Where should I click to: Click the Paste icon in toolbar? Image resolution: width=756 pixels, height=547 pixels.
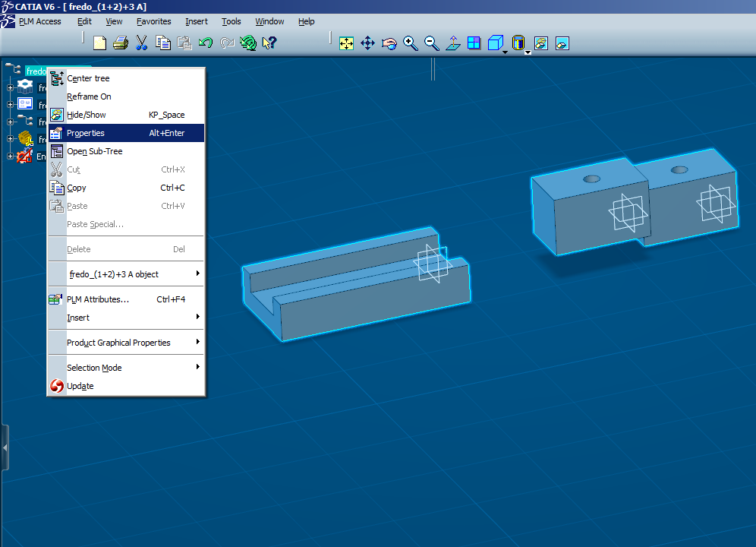coord(184,43)
